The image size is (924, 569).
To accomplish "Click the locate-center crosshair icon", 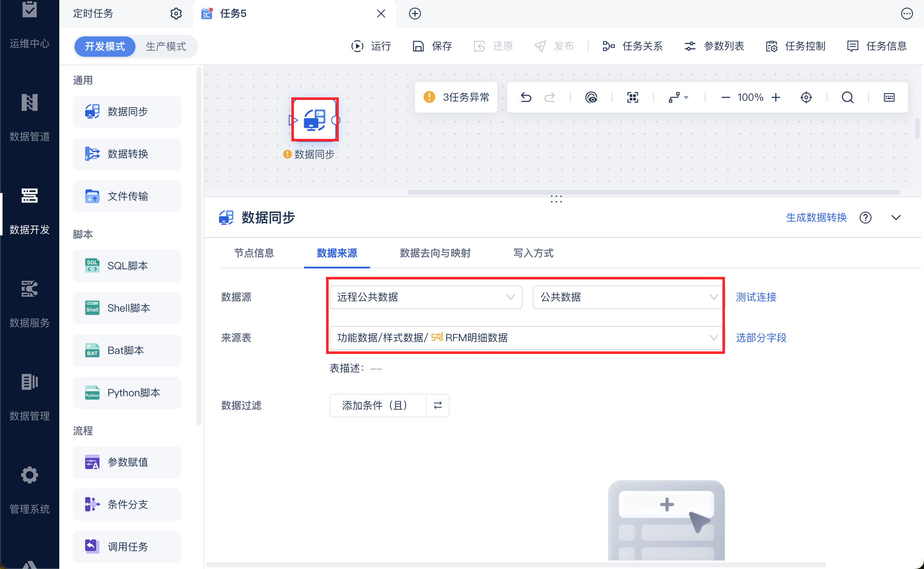I will [806, 97].
